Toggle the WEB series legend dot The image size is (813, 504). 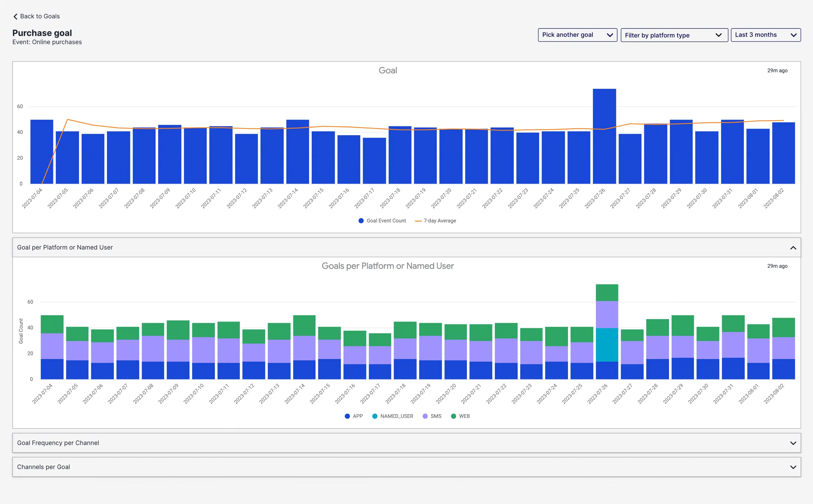453,416
